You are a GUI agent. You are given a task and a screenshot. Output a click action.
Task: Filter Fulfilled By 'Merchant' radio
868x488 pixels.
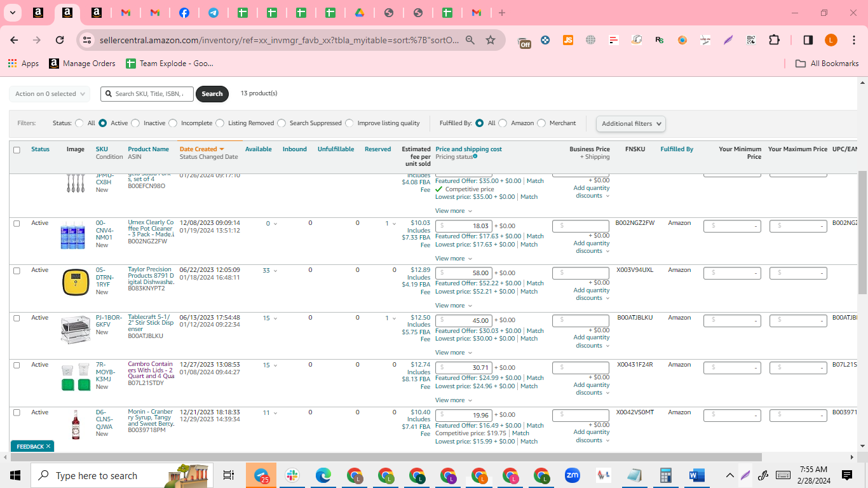[x=541, y=123]
